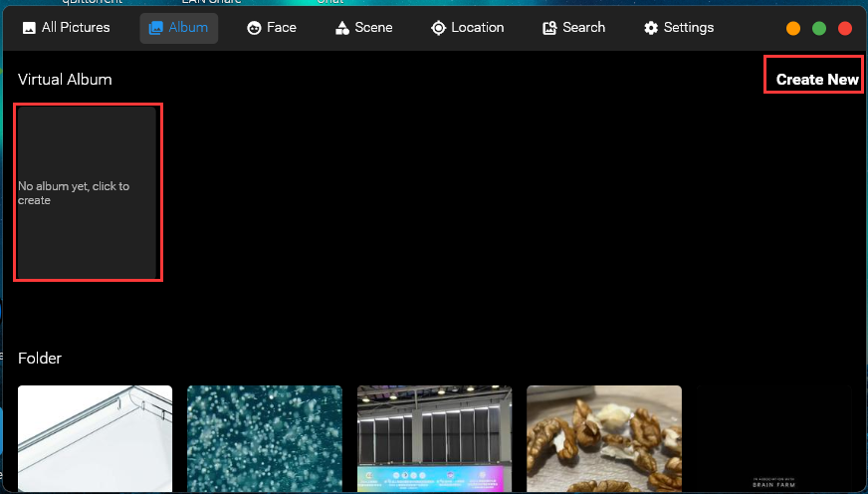The width and height of the screenshot is (868, 494).
Task: Open the Settings tab
Action: coord(679,28)
